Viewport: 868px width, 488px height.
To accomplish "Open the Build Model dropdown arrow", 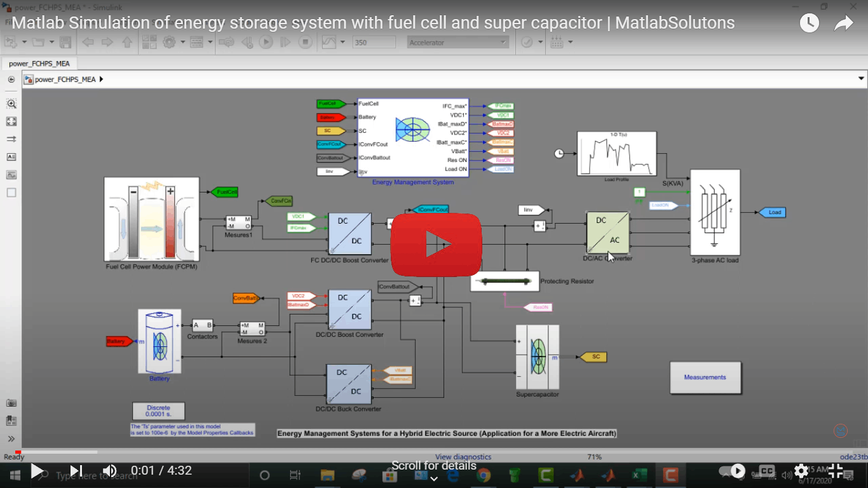I will [570, 43].
